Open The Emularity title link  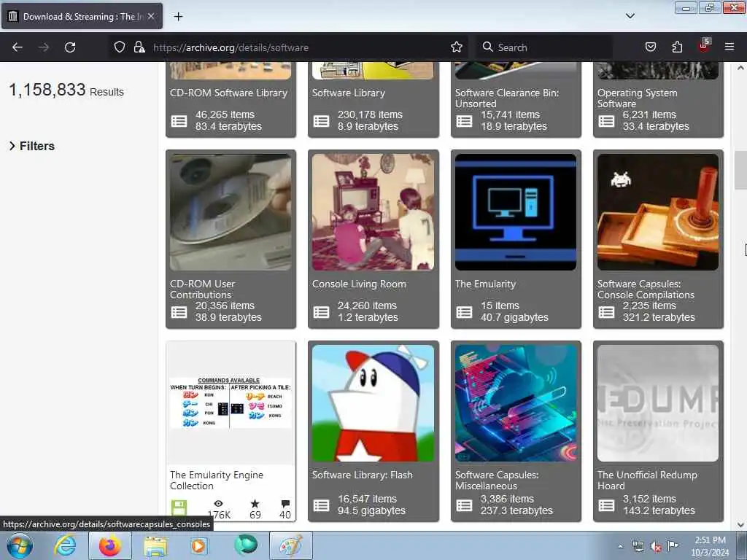click(485, 284)
